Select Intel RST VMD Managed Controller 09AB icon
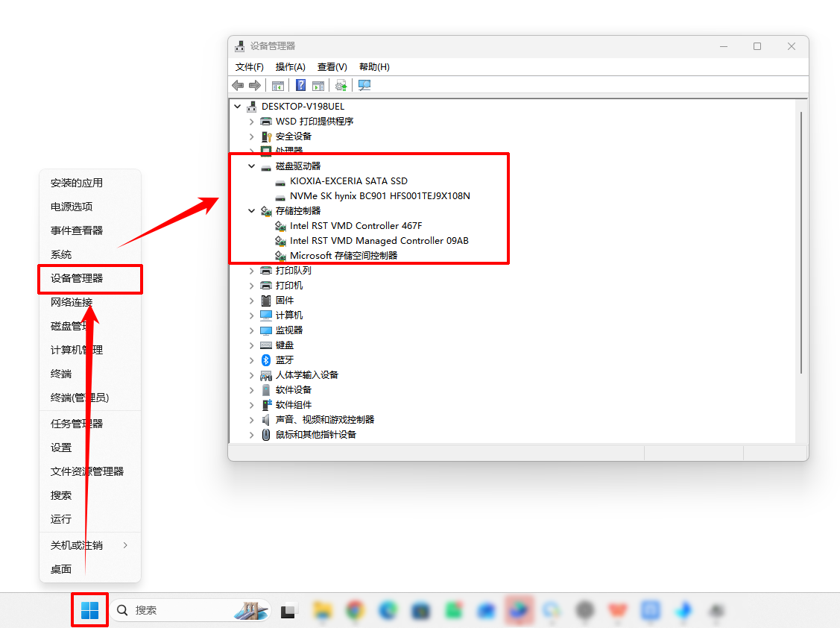Screen dimensions: 840x628 280,242
